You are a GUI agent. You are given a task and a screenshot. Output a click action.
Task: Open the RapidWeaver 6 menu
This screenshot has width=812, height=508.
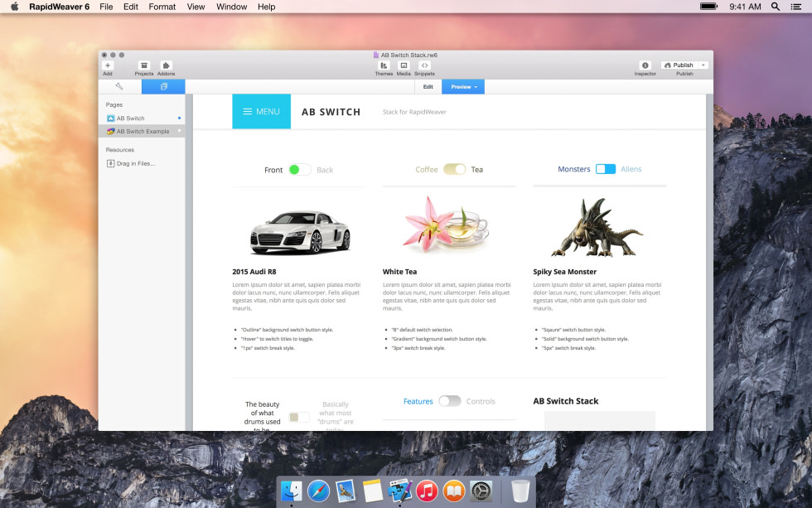(59, 7)
